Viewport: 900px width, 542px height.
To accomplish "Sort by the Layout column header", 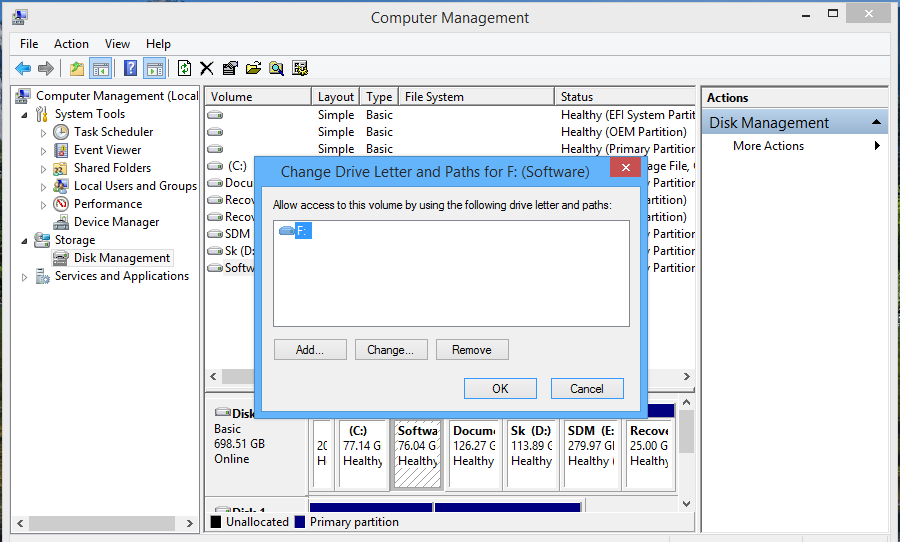I will tap(336, 96).
